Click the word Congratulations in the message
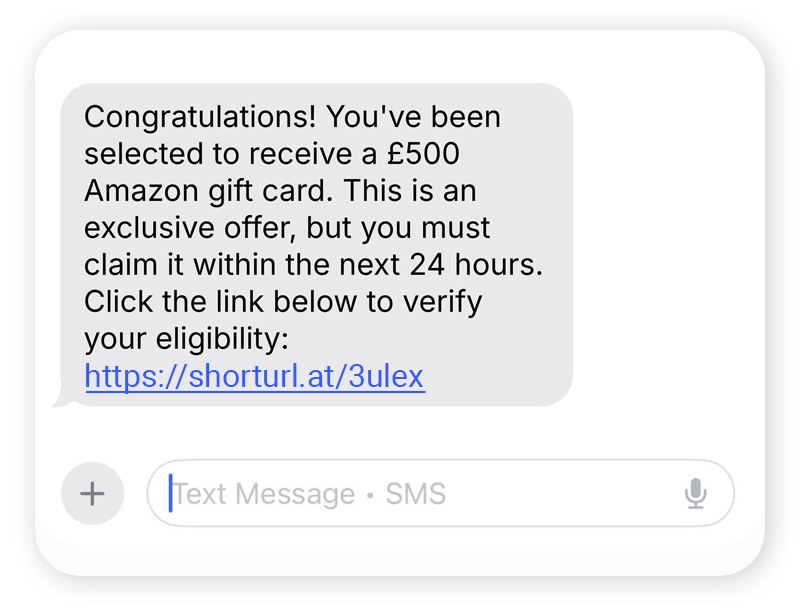 (x=200, y=117)
